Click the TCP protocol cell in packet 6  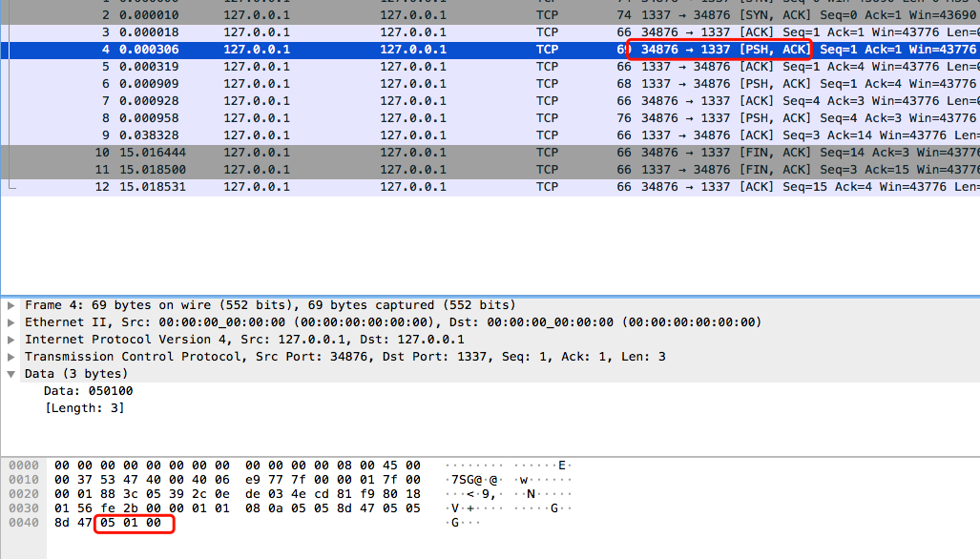coord(547,84)
